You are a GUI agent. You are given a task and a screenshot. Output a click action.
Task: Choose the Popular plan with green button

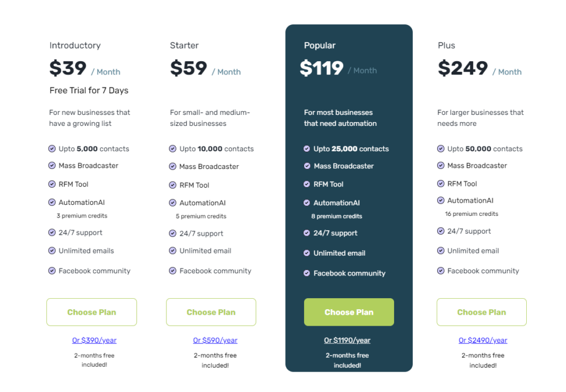point(349,312)
